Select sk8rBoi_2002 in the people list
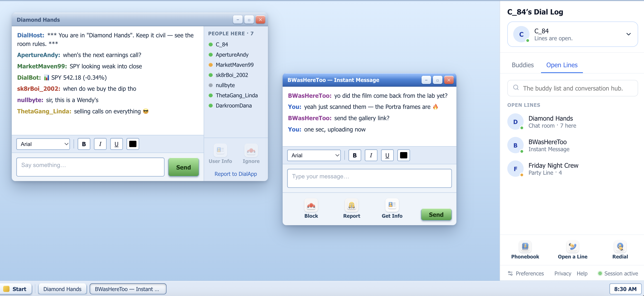Viewport: 644px width, 296px height. pos(231,75)
